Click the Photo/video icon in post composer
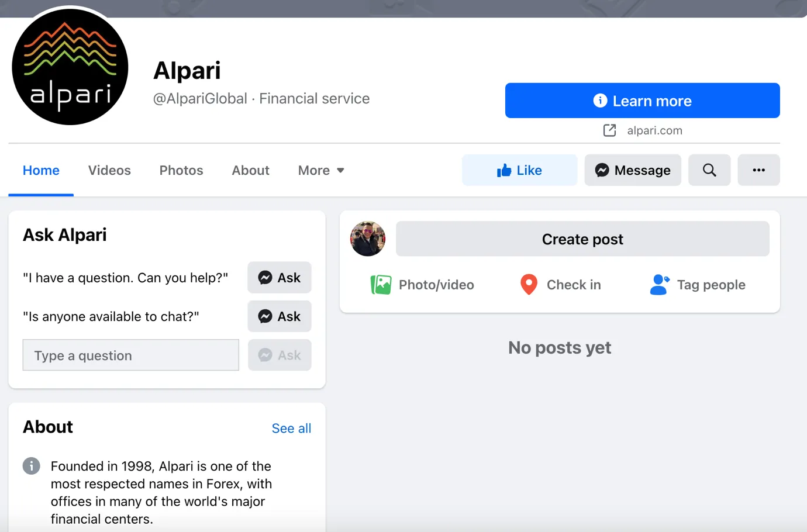The height and width of the screenshot is (532, 807). pos(381,285)
